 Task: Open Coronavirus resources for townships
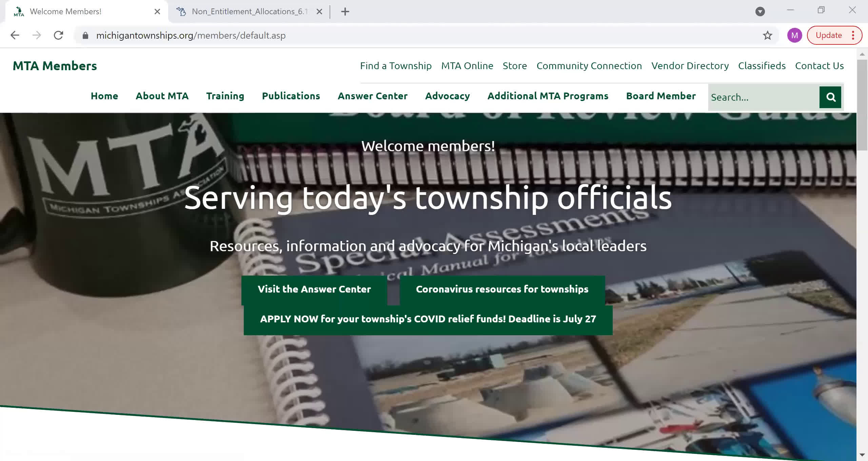[x=502, y=289]
